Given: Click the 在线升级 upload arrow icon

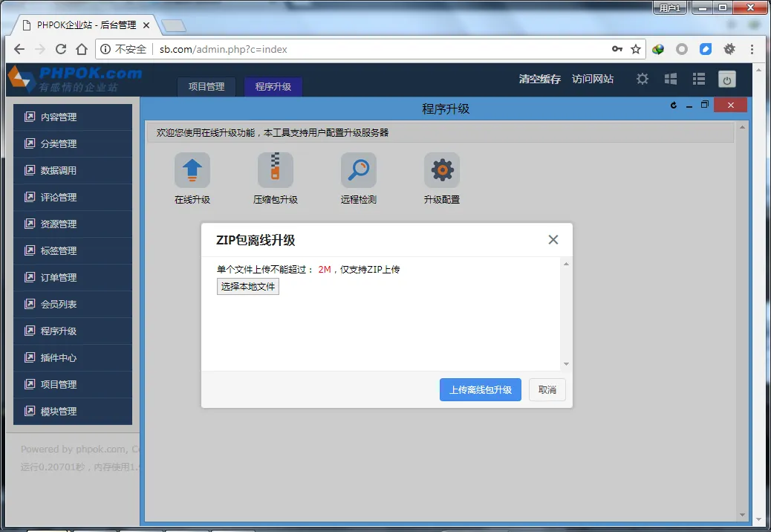Looking at the screenshot, I should (x=192, y=171).
